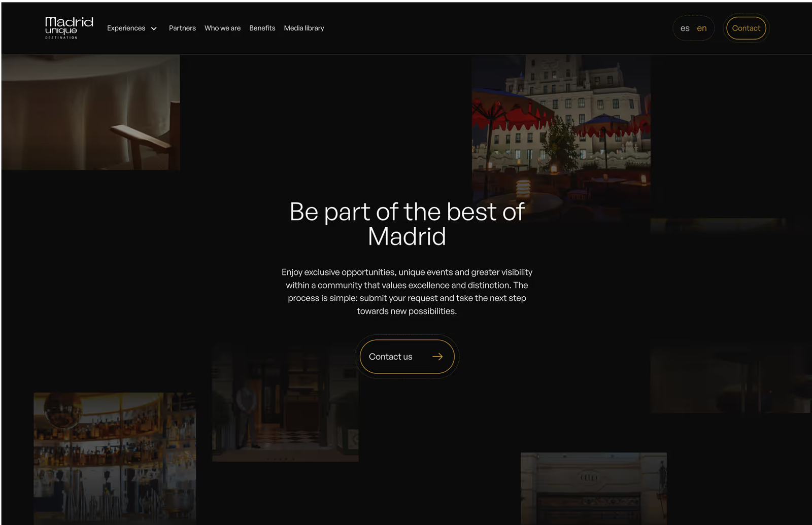Click the Contact us button
This screenshot has width=812, height=525.
(x=407, y=357)
